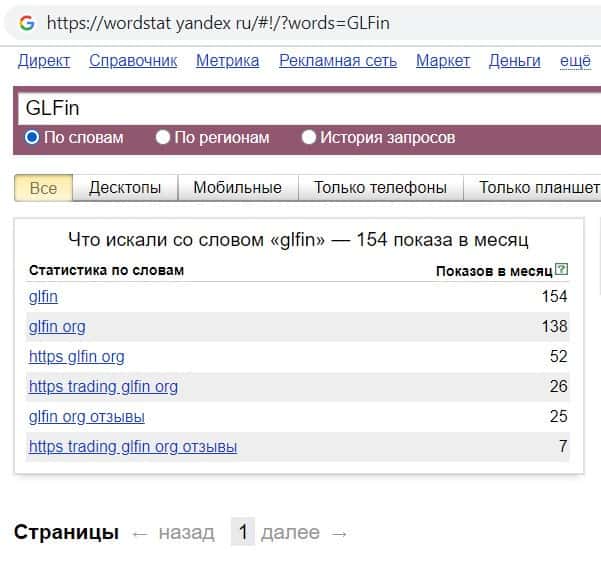601x577 pixels.
Task: Select the «История запросов» radio button
Action: tap(309, 137)
